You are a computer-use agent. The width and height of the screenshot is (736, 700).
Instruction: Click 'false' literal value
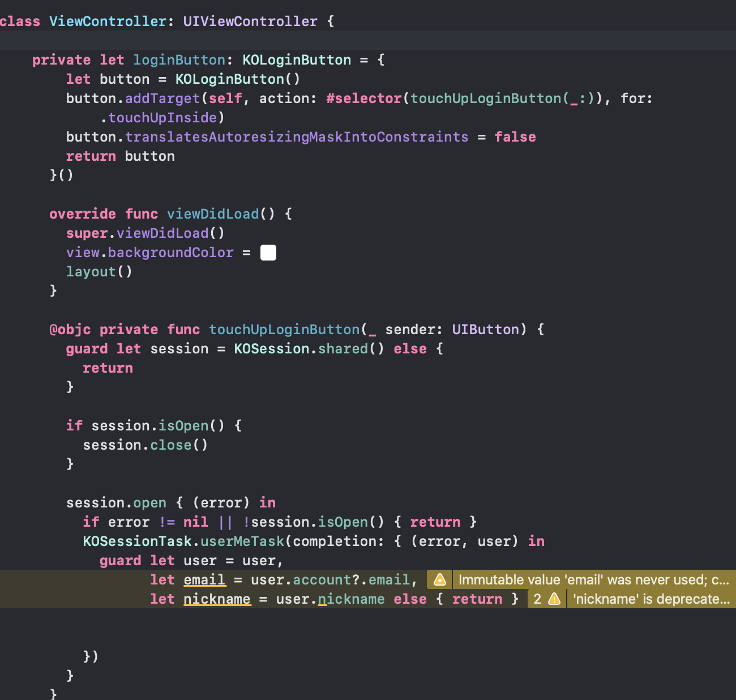coord(515,137)
